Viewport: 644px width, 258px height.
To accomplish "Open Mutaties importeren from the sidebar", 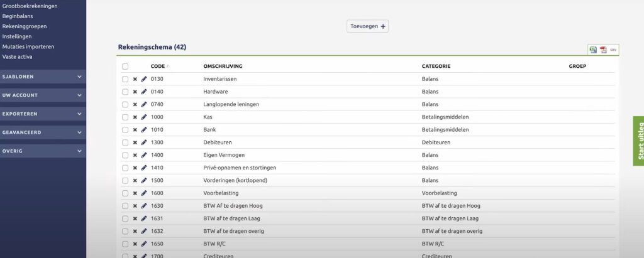I will coord(28,46).
